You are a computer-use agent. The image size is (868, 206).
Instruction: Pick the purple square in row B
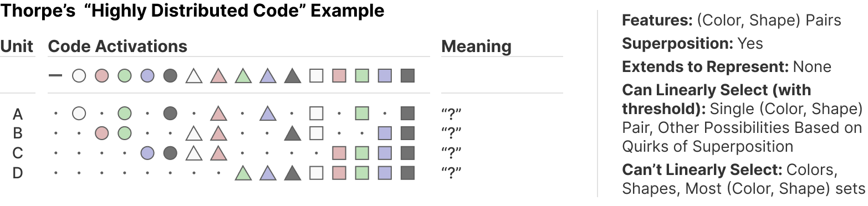tap(385, 133)
